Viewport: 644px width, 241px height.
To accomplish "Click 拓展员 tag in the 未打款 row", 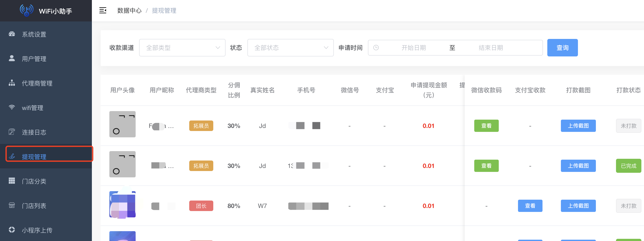I will [x=201, y=126].
